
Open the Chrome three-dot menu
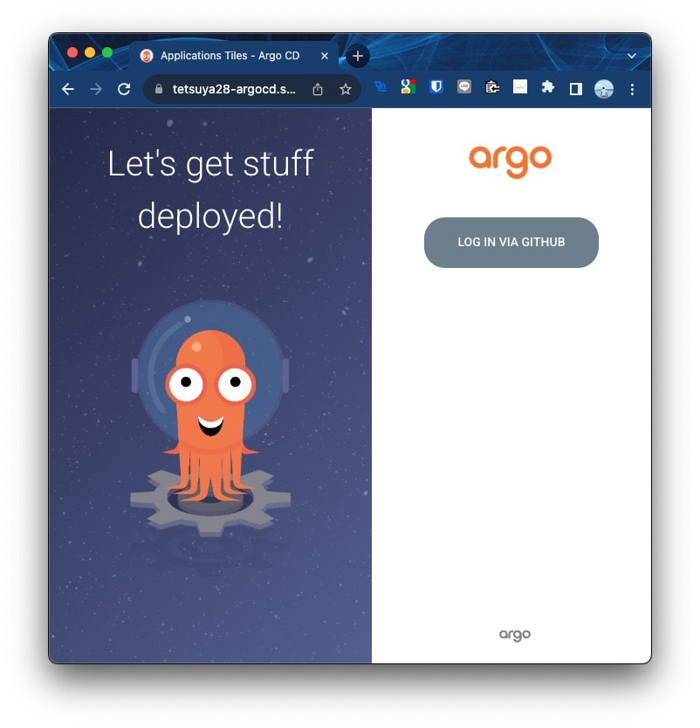(x=632, y=89)
